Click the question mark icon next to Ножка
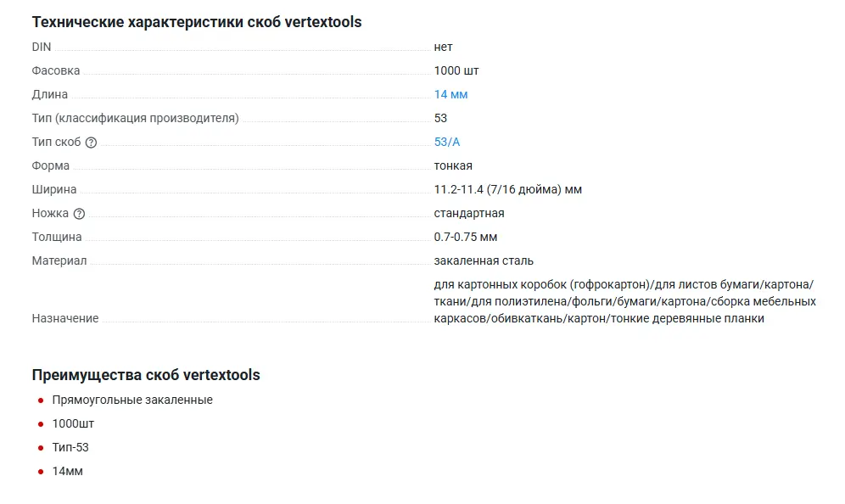Screen dimensions: 845x504 (80, 214)
